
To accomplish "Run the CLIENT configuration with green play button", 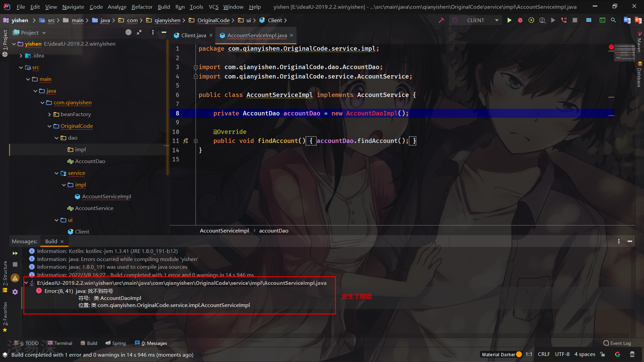I will (x=509, y=20).
